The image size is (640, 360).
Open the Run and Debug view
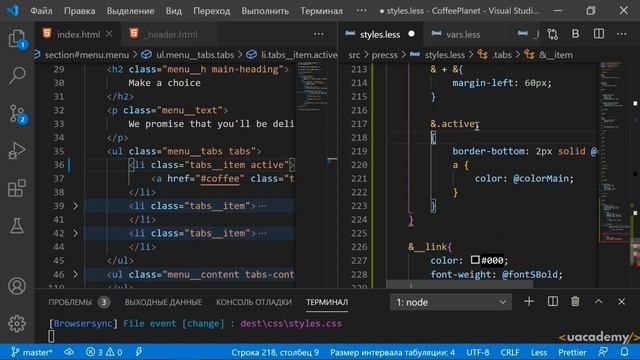click(x=17, y=151)
